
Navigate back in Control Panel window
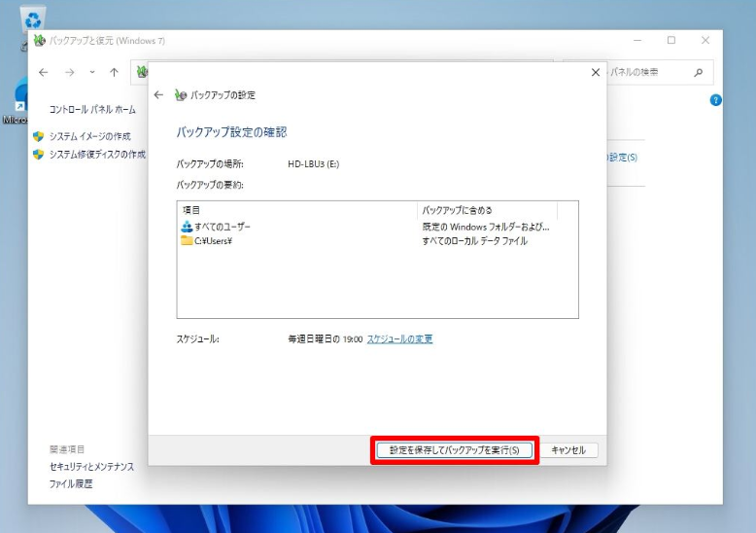coord(44,72)
